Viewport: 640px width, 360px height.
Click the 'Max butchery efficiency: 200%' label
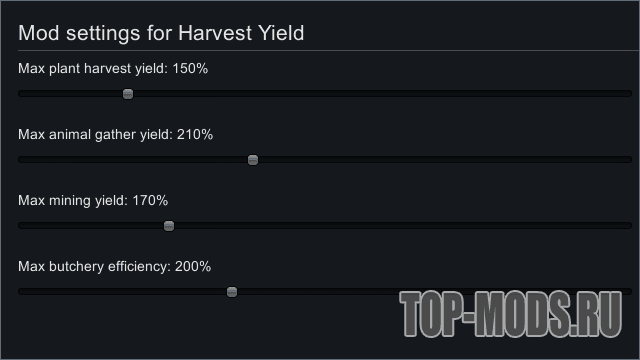click(x=115, y=267)
